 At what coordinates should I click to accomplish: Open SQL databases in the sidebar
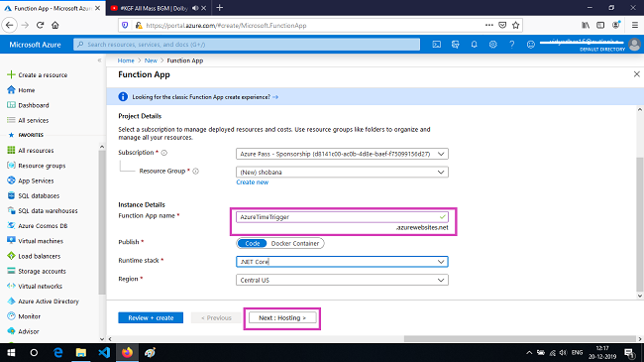tap(39, 195)
